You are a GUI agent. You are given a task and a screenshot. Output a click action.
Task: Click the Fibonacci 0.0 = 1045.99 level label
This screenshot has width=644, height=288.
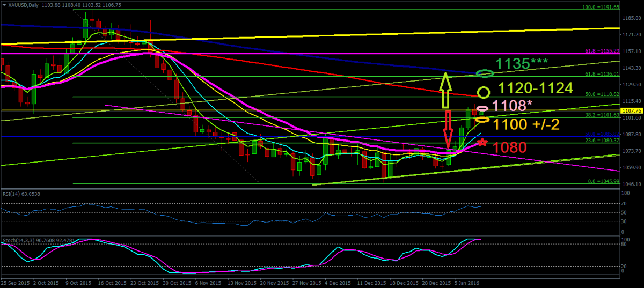(603, 181)
